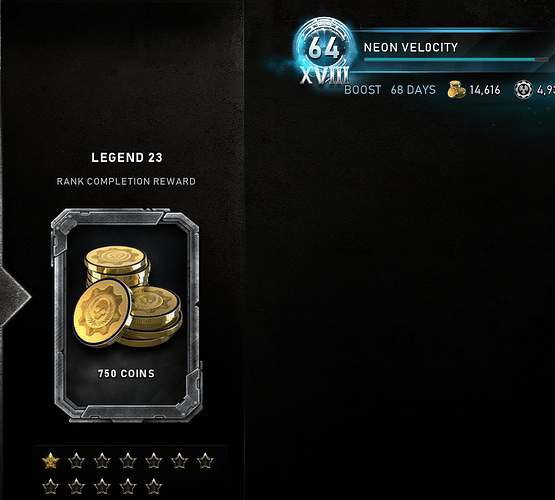
Task: Open the 750 COINS reward card
Action: pos(126,315)
